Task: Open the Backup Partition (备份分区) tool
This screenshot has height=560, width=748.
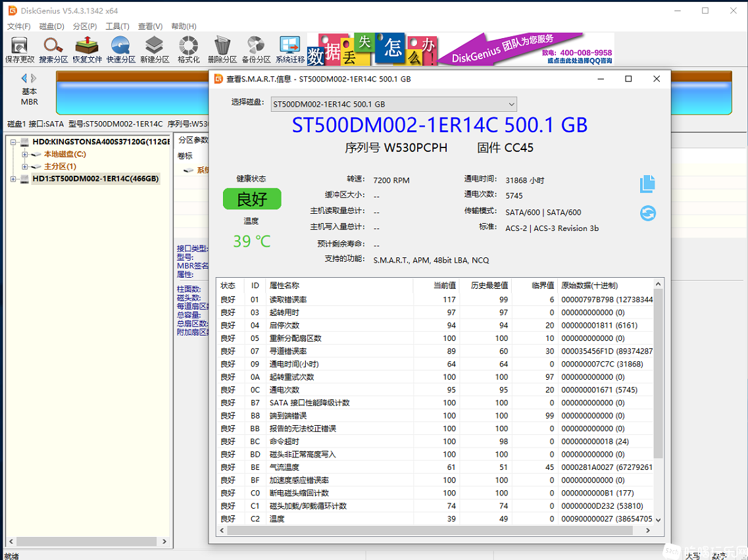Action: pos(256,49)
